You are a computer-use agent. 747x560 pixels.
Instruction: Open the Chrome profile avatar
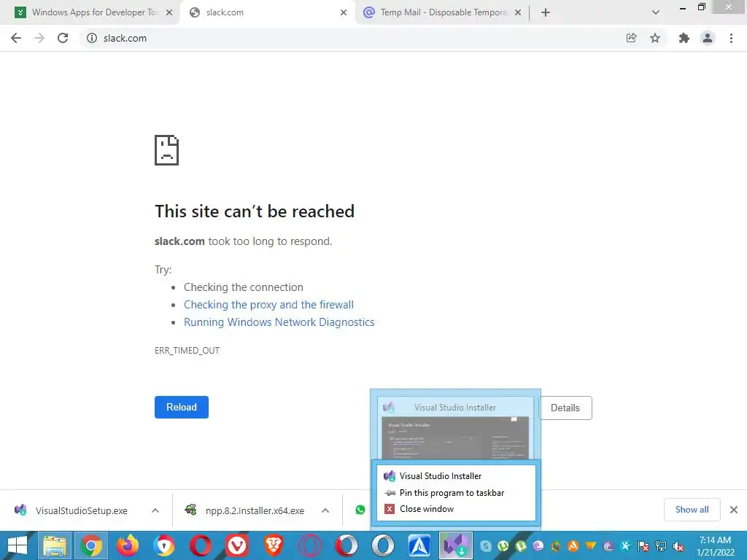(x=708, y=38)
